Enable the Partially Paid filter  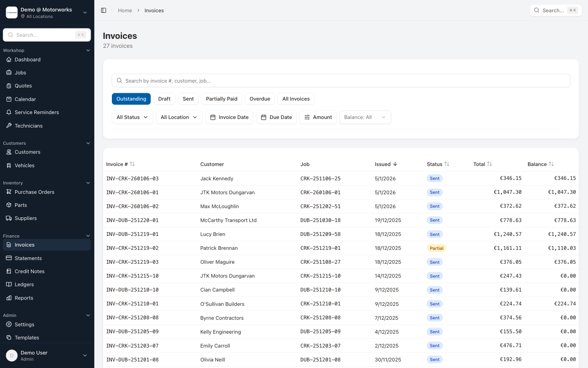221,99
